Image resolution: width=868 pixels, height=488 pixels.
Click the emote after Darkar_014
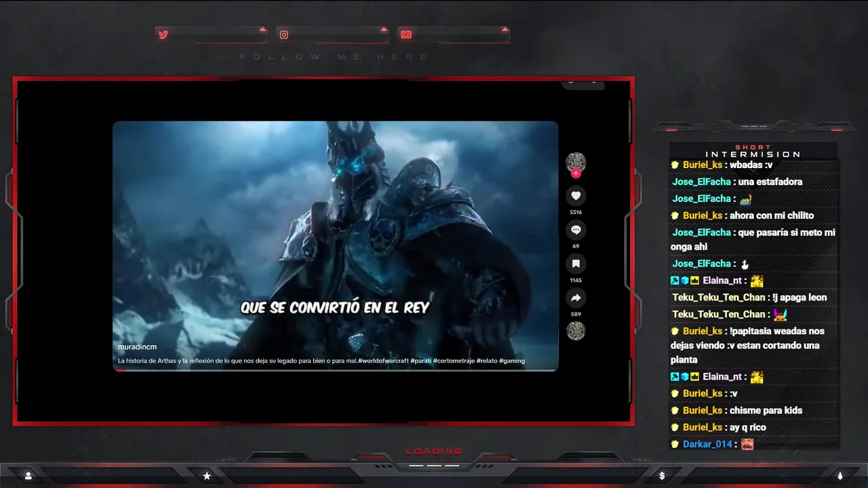(x=747, y=444)
